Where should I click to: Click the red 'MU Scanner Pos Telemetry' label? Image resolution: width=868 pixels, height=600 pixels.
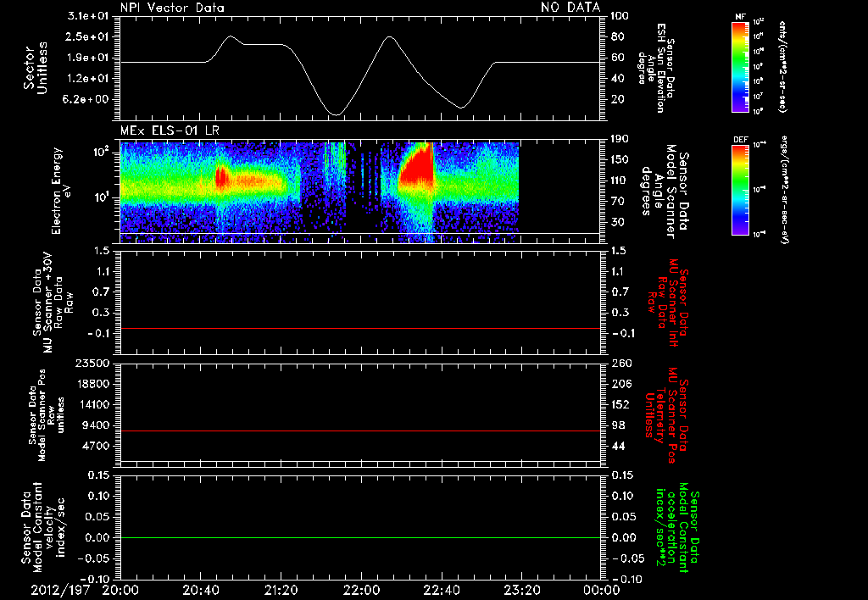pyautogui.click(x=667, y=415)
